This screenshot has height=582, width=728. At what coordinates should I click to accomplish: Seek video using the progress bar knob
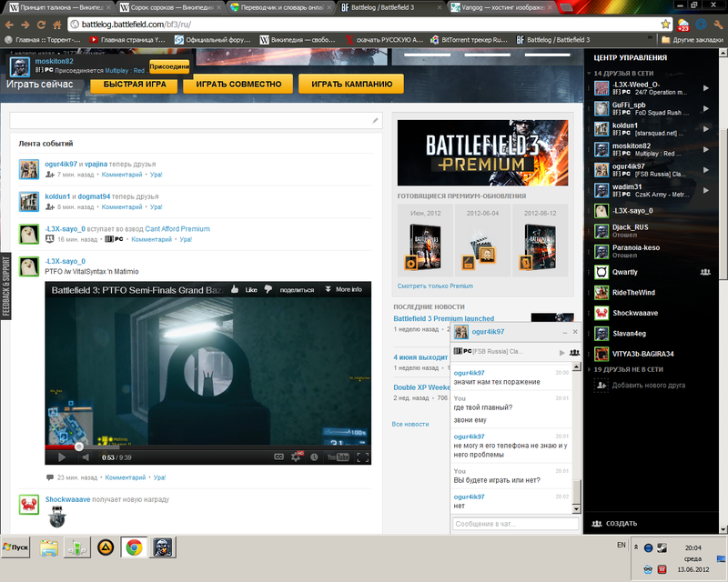click(x=79, y=447)
